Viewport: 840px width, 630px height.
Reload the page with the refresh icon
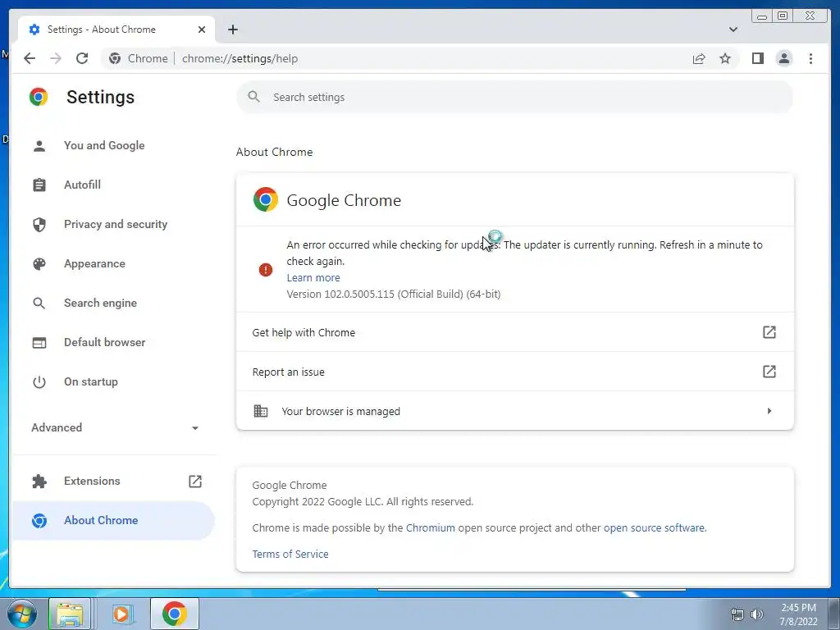click(82, 58)
